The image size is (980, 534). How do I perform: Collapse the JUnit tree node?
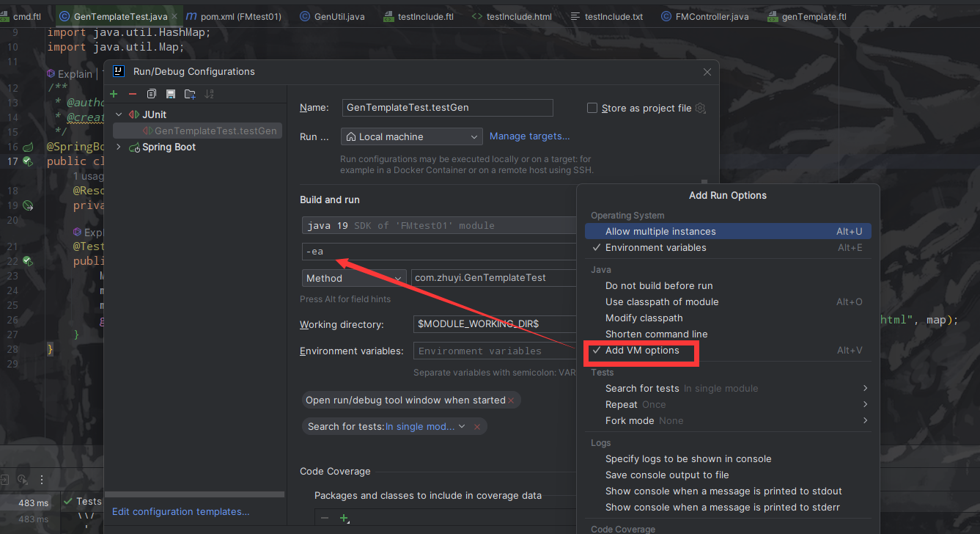pos(118,114)
